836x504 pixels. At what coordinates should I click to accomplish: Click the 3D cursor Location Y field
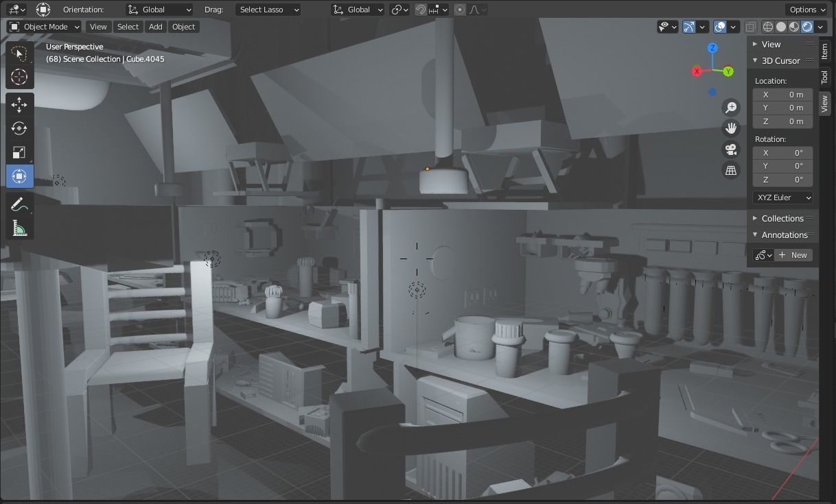(782, 108)
